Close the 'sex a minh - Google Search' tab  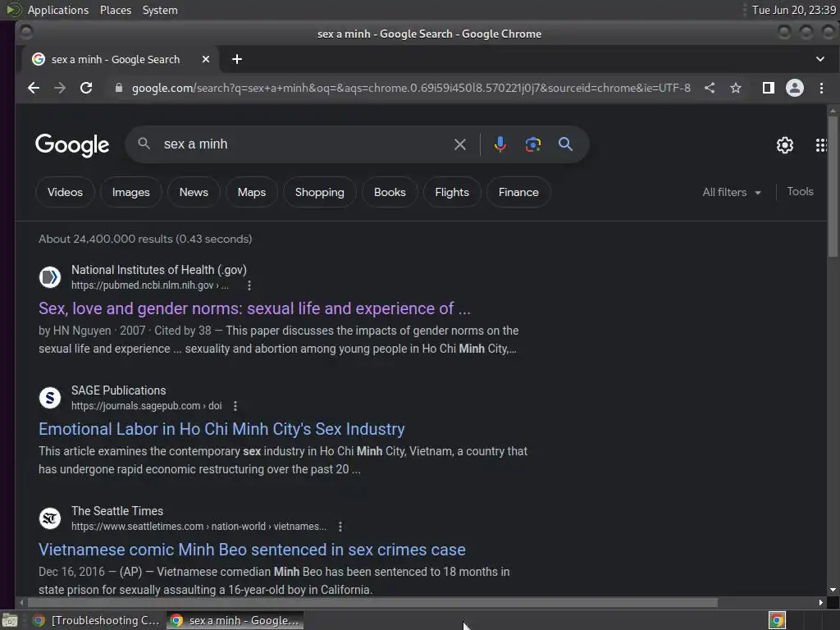point(206,59)
